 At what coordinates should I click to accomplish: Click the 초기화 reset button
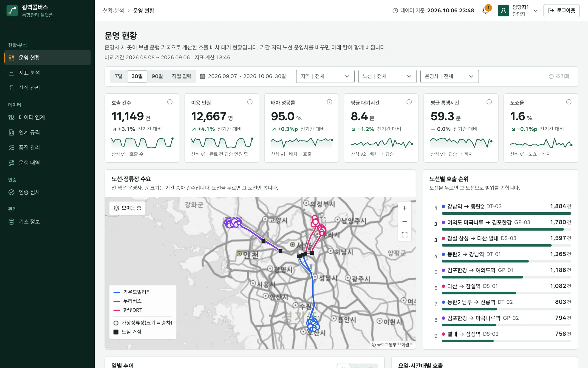[x=559, y=76]
